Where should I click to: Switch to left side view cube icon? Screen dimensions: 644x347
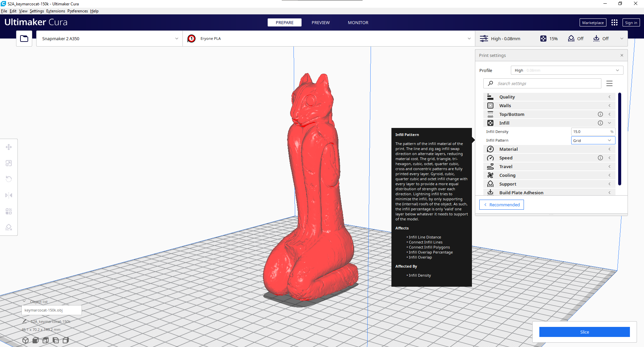[x=55, y=340]
